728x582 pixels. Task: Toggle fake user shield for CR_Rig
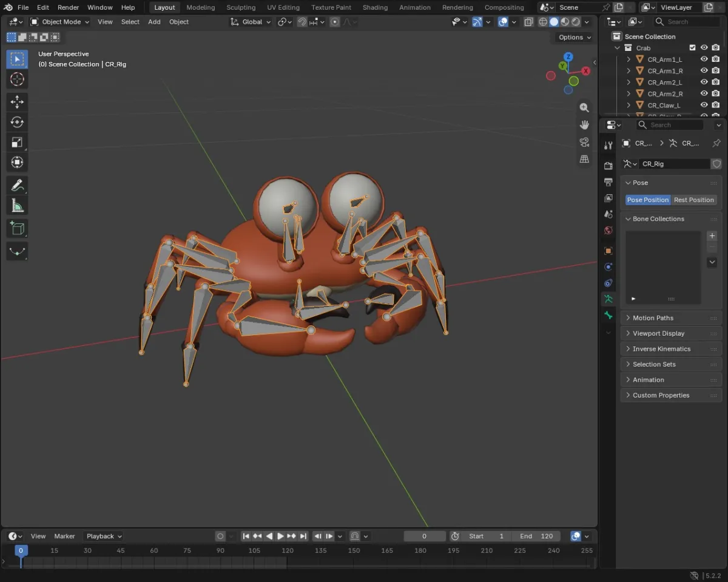pyautogui.click(x=716, y=164)
